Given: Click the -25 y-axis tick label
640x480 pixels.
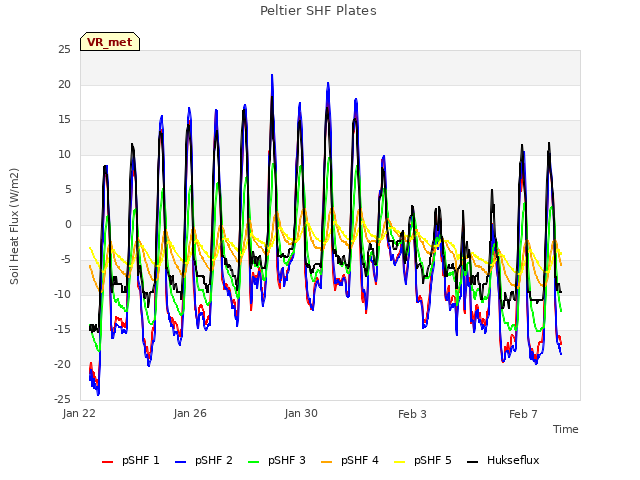Looking at the screenshot, I should pyautogui.click(x=63, y=400).
